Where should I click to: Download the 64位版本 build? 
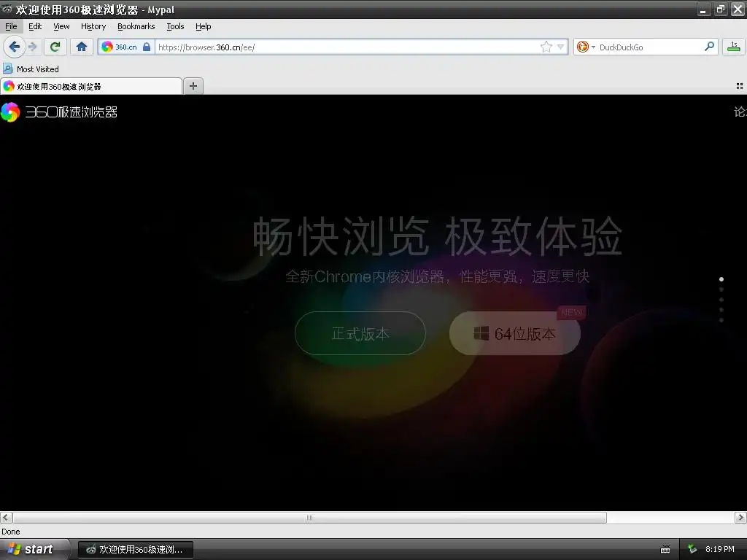point(514,333)
